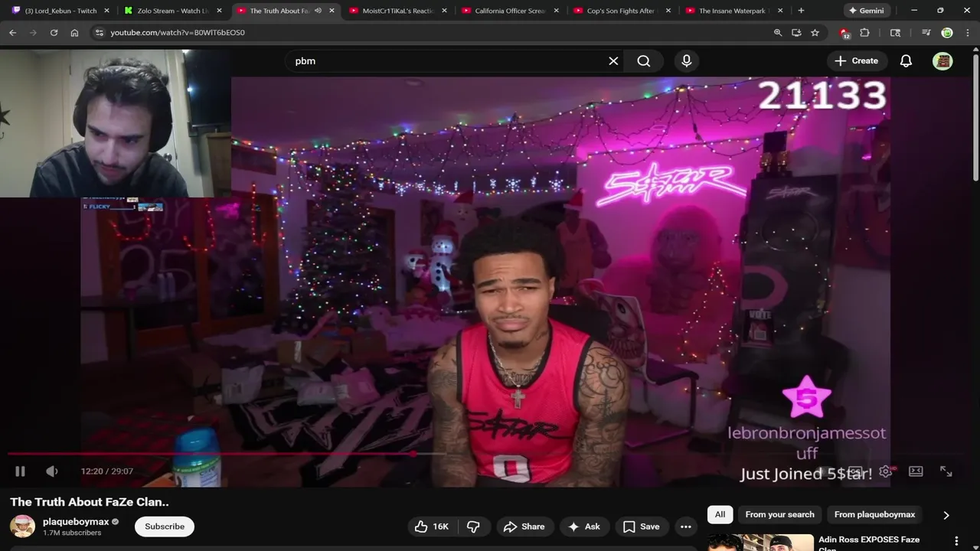Install the app via address bar icon
The image size is (980, 551).
(796, 33)
